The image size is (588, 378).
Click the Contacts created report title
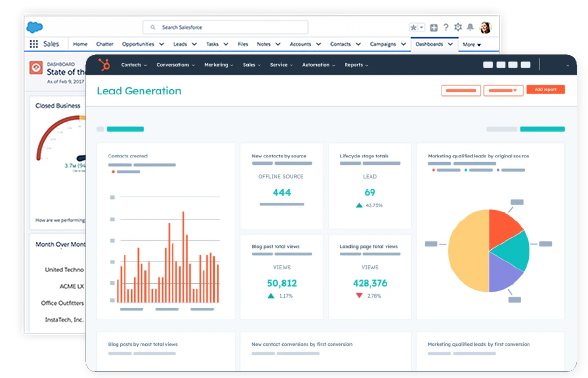[128, 156]
